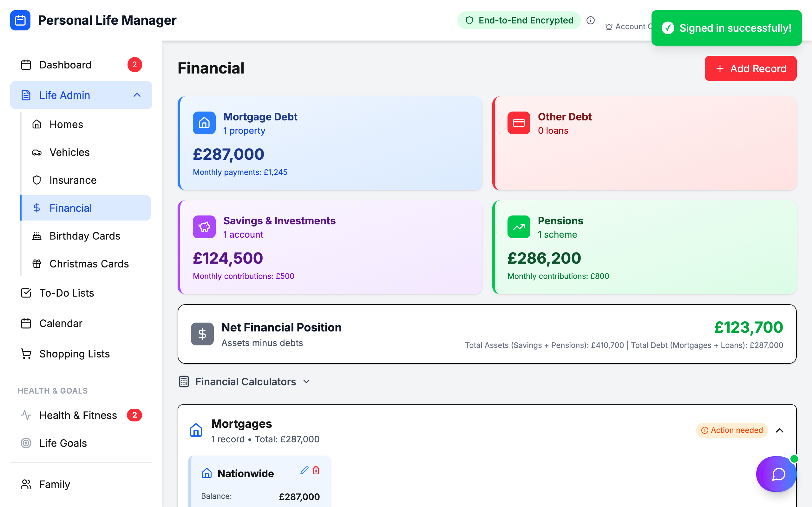Image resolution: width=812 pixels, height=507 pixels.
Task: Click the Pensions trend chart icon
Action: (x=518, y=227)
